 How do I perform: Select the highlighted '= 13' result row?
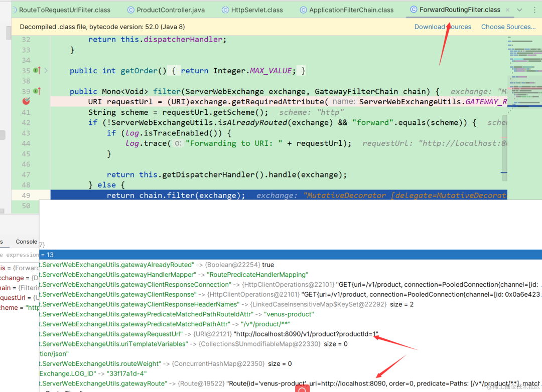pyautogui.click(x=291, y=255)
